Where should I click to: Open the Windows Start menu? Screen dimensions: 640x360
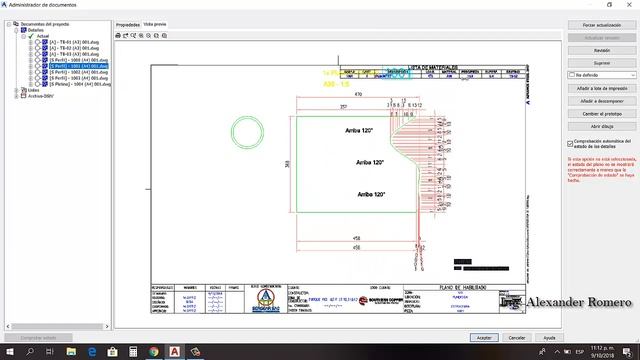click(x=10, y=351)
